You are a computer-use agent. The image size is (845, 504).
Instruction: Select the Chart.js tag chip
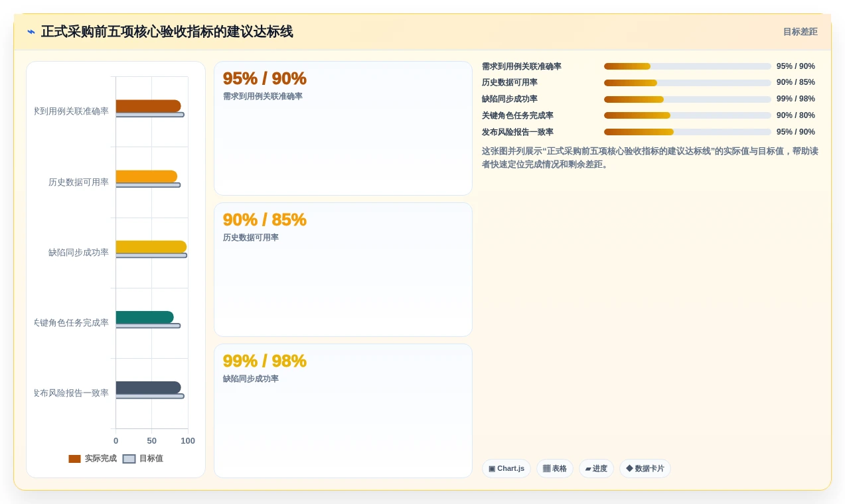click(x=506, y=468)
